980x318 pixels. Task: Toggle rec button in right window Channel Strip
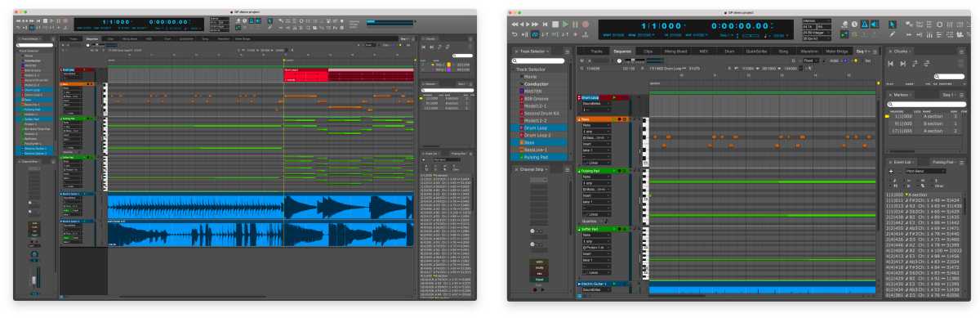(x=539, y=274)
